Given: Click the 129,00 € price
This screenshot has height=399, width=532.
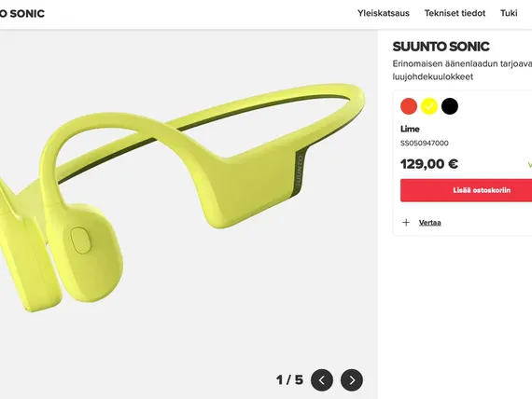Looking at the screenshot, I should (429, 164).
